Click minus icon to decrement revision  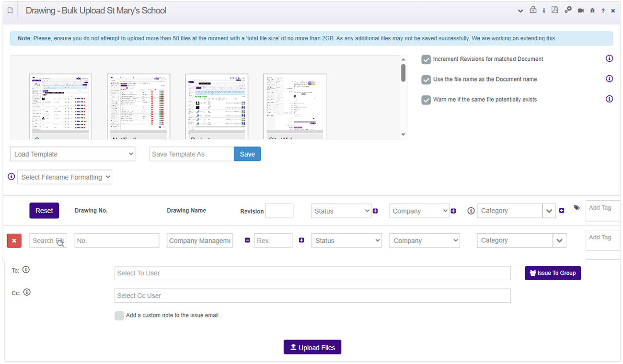(x=247, y=240)
